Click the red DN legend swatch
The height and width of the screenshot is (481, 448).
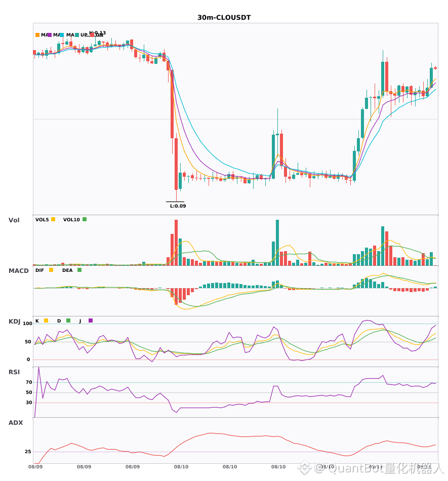point(92,35)
